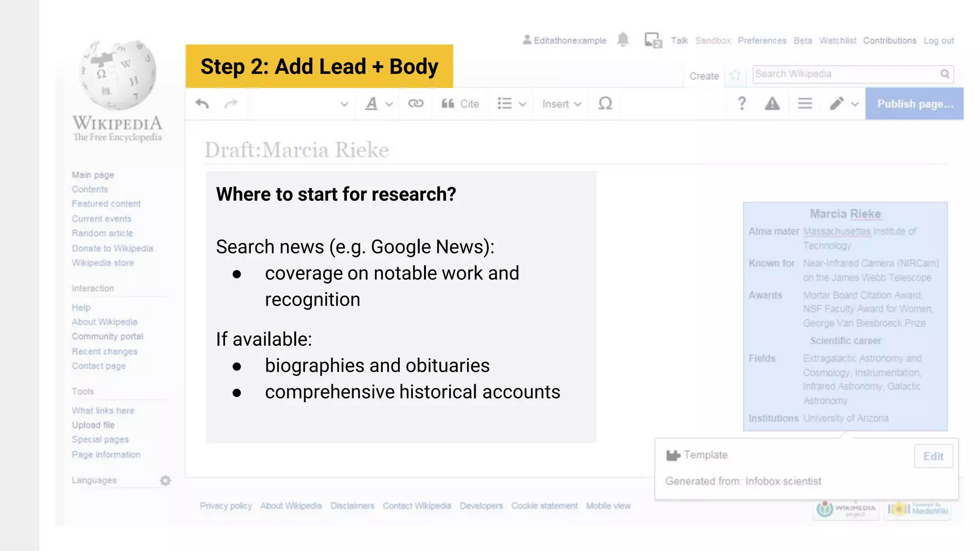This screenshot has width=980, height=551.
Task: Click the Wikimedia project badge
Action: [x=846, y=509]
